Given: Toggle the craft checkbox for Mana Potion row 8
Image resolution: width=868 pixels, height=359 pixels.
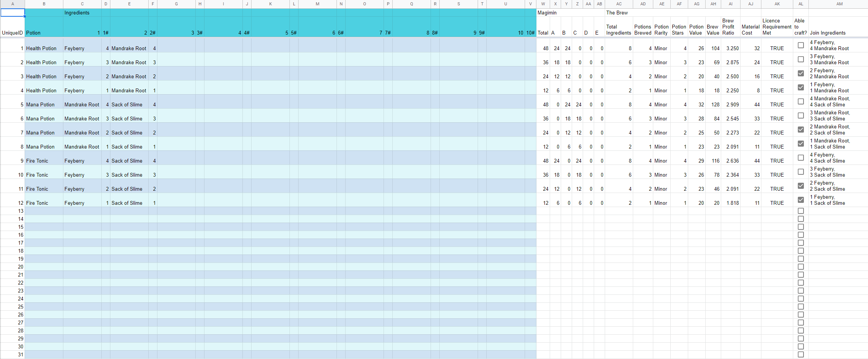Looking at the screenshot, I should tap(800, 144).
